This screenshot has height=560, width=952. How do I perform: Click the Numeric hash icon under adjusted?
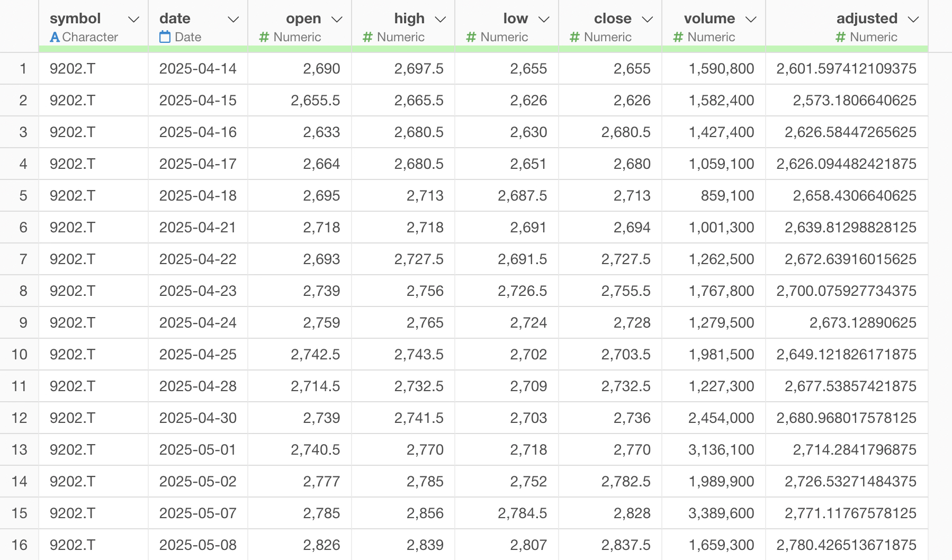(840, 37)
